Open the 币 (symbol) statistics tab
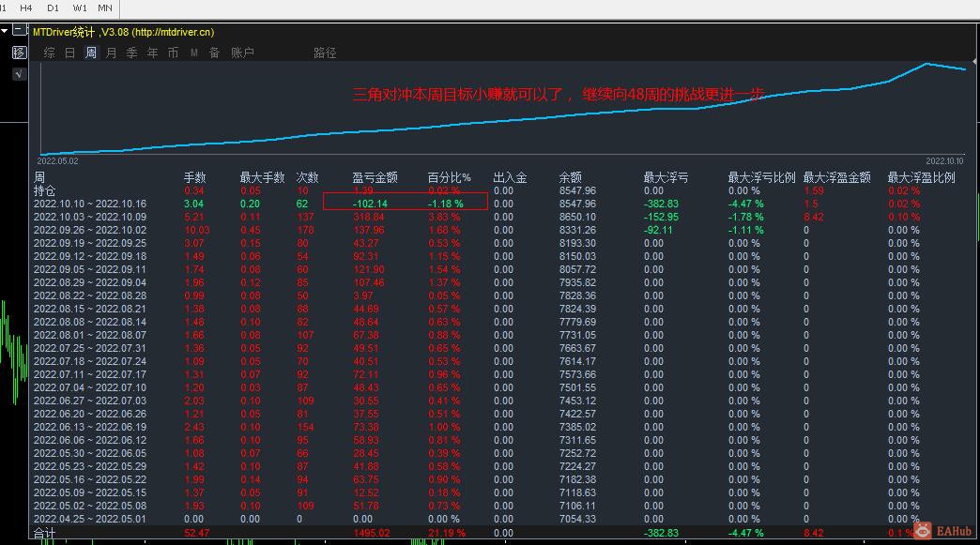 [173, 53]
